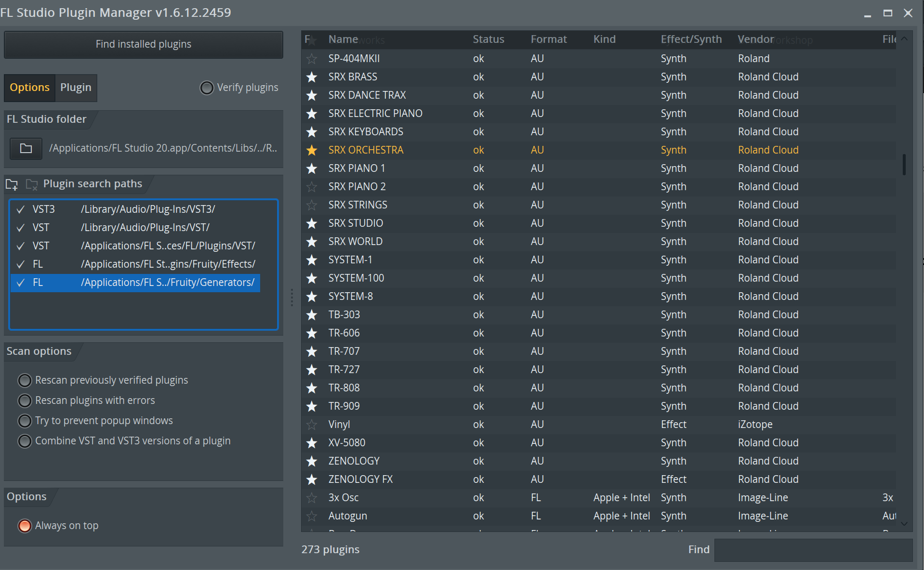924x570 pixels.
Task: Toggle favorite star for SRX DANCE TRAX
Action: (312, 95)
